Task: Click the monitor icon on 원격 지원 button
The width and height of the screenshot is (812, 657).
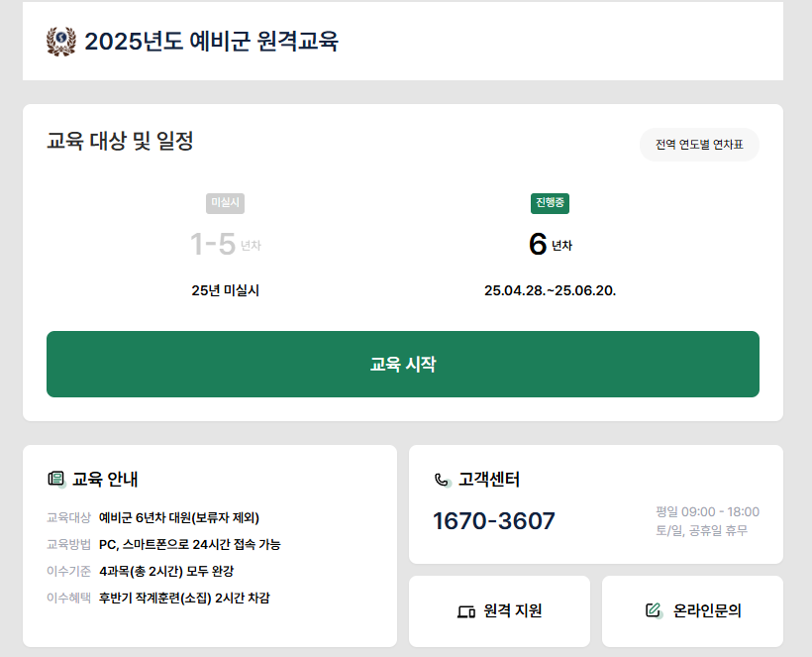Action: (464, 611)
